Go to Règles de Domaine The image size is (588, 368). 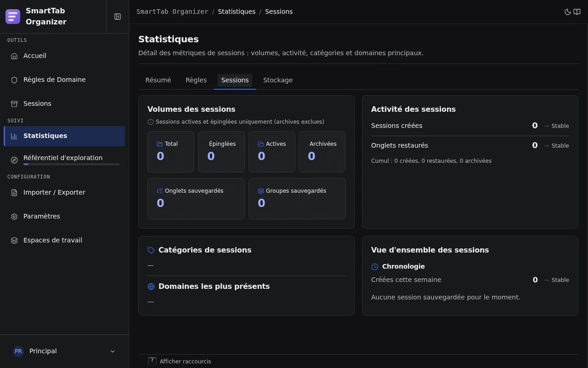tap(64, 80)
